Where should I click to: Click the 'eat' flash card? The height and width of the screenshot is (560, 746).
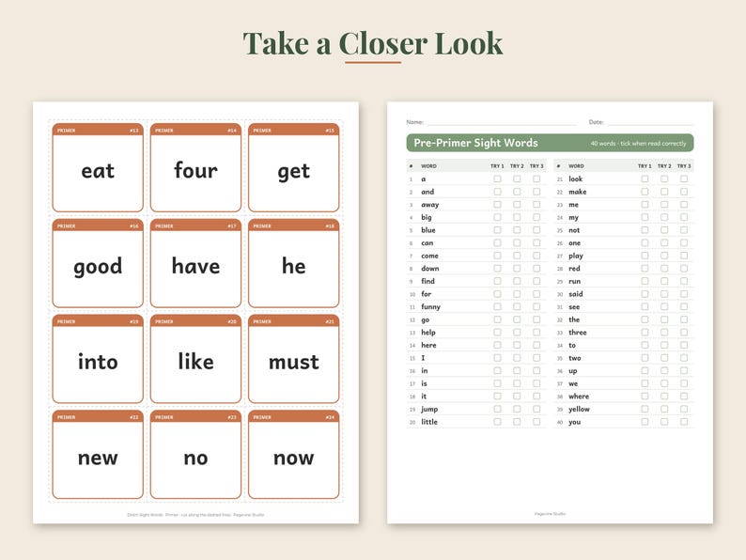click(x=98, y=167)
